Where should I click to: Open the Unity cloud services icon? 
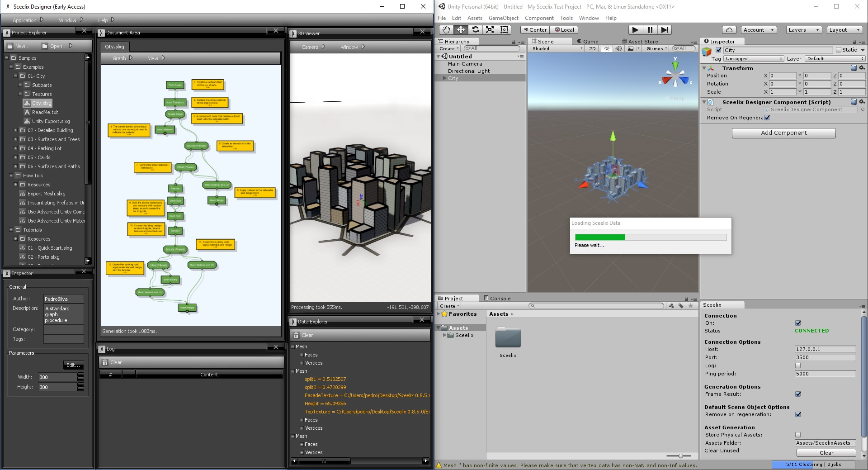(x=729, y=30)
